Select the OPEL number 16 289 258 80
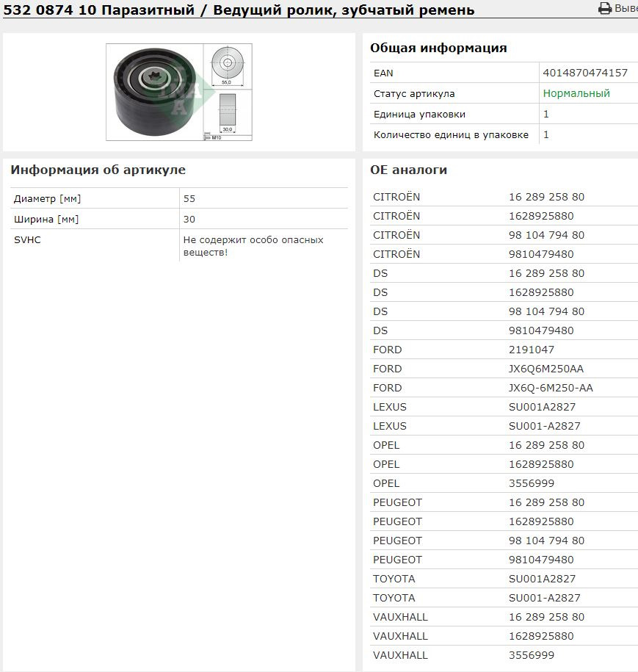Viewport: 638px width, 672px height. coord(546,445)
